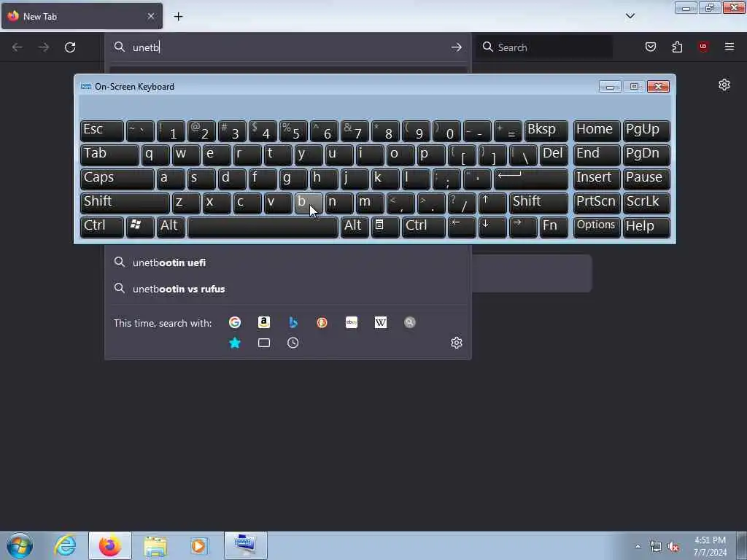Open clock and date in tray

click(710, 546)
